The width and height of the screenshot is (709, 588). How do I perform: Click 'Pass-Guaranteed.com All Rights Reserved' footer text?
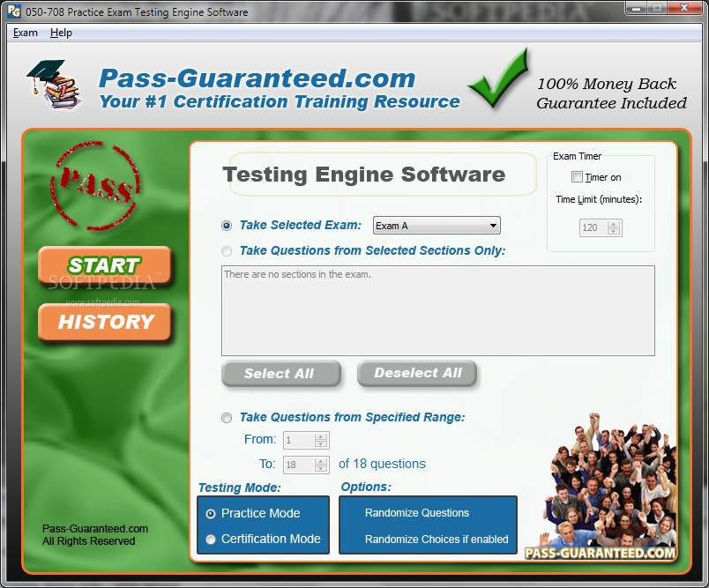click(x=95, y=535)
